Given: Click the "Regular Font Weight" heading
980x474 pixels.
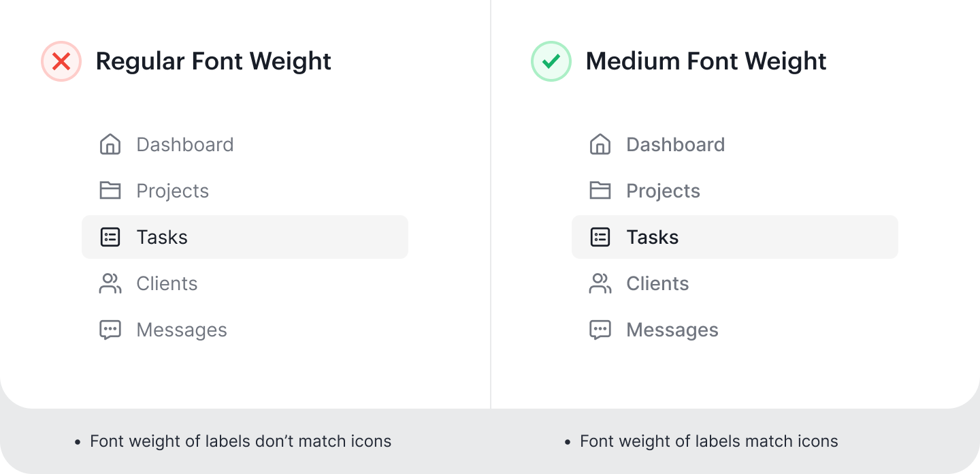Looking at the screenshot, I should tap(213, 61).
